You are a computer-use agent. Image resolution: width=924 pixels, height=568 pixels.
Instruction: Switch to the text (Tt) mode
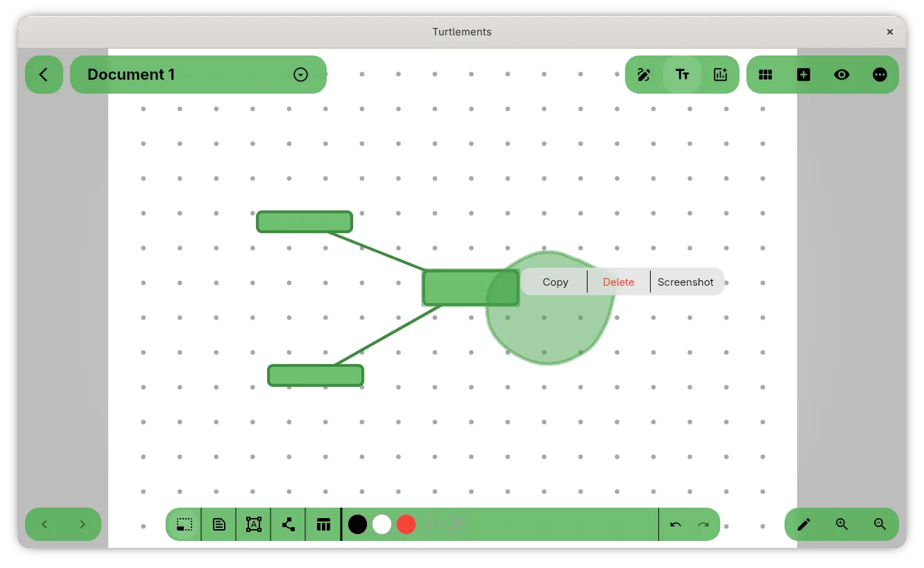[682, 75]
